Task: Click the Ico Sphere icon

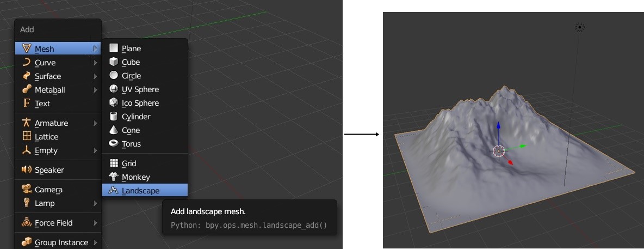Action: coord(114,102)
